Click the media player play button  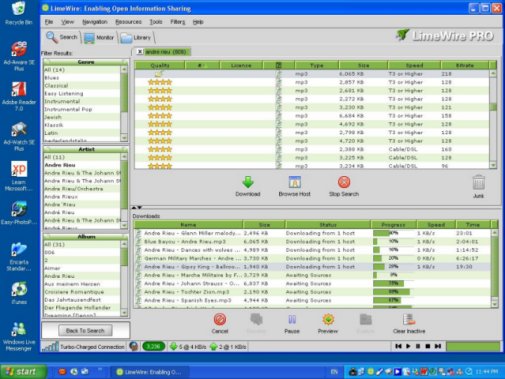[x=408, y=346]
